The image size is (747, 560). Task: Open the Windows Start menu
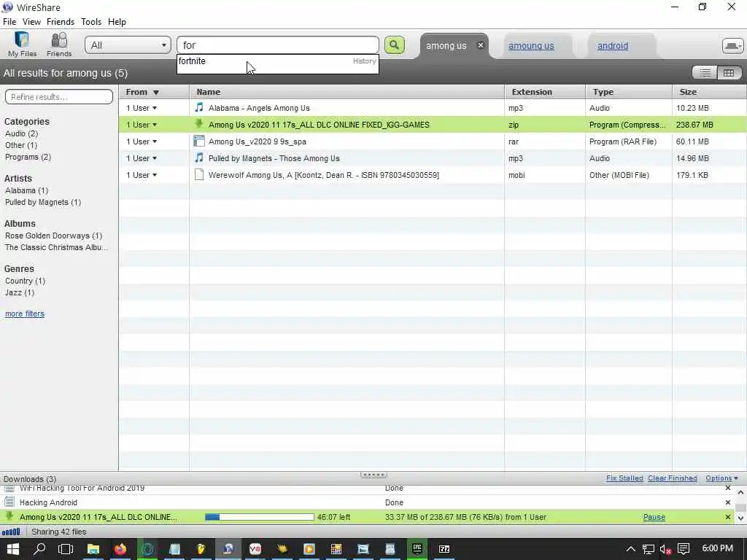[x=13, y=549]
